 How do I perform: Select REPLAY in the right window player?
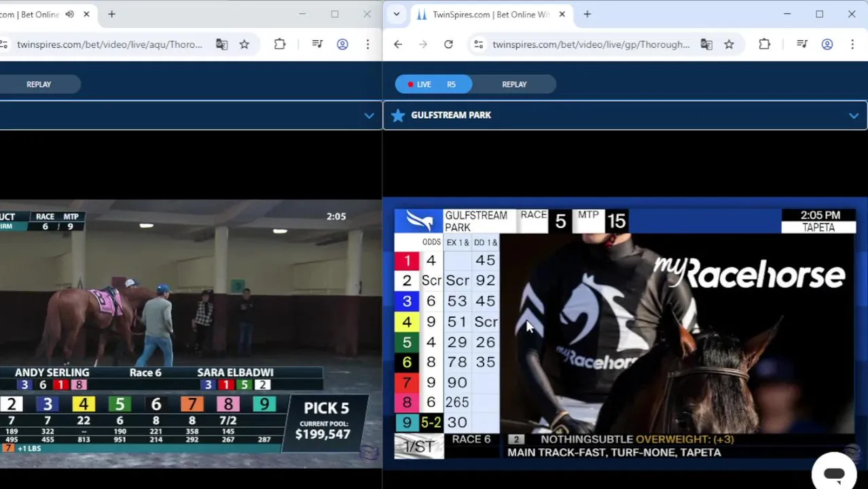tap(514, 84)
